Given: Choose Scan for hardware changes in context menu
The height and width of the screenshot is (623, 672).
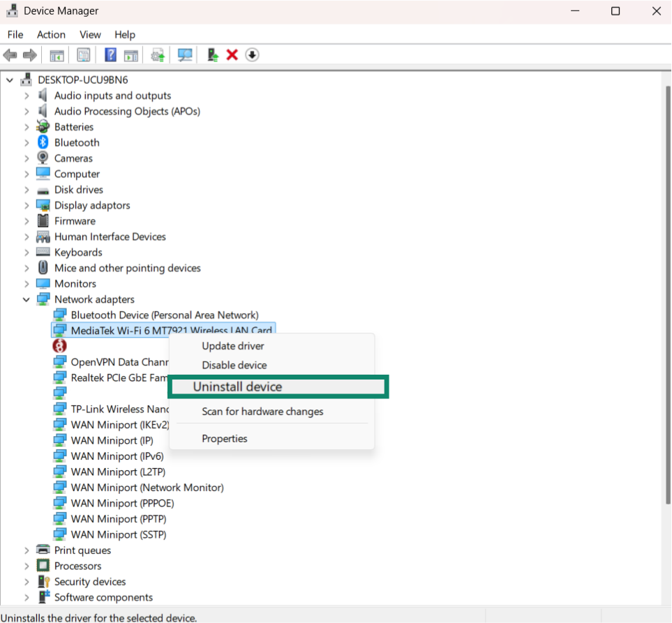Looking at the screenshot, I should [262, 412].
